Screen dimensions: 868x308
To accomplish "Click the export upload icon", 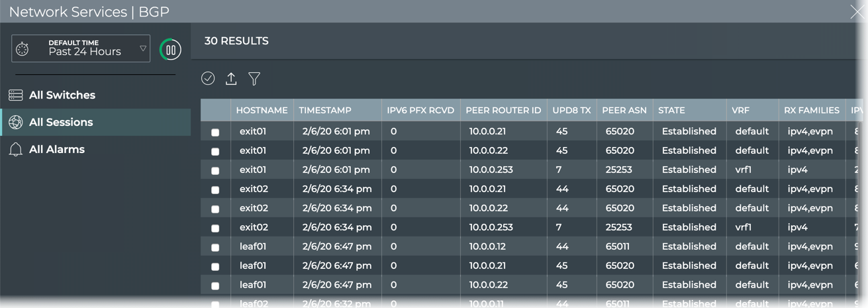I will coord(231,79).
